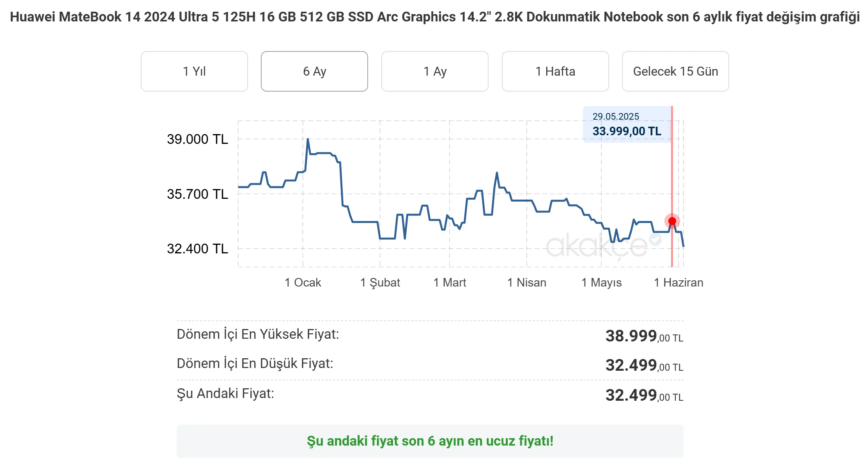868x460 pixels.
Task: Click the 39.000 TL axis label
Action: (197, 139)
